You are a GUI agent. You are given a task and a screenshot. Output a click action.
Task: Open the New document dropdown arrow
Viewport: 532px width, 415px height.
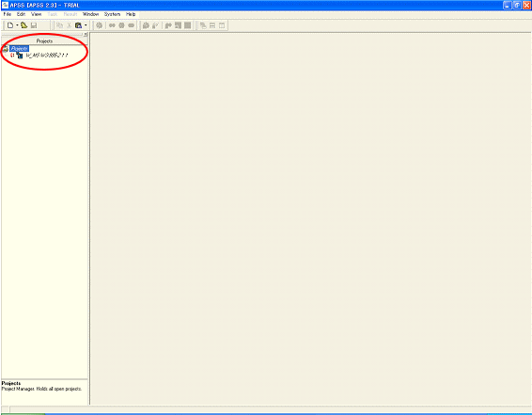click(17, 25)
